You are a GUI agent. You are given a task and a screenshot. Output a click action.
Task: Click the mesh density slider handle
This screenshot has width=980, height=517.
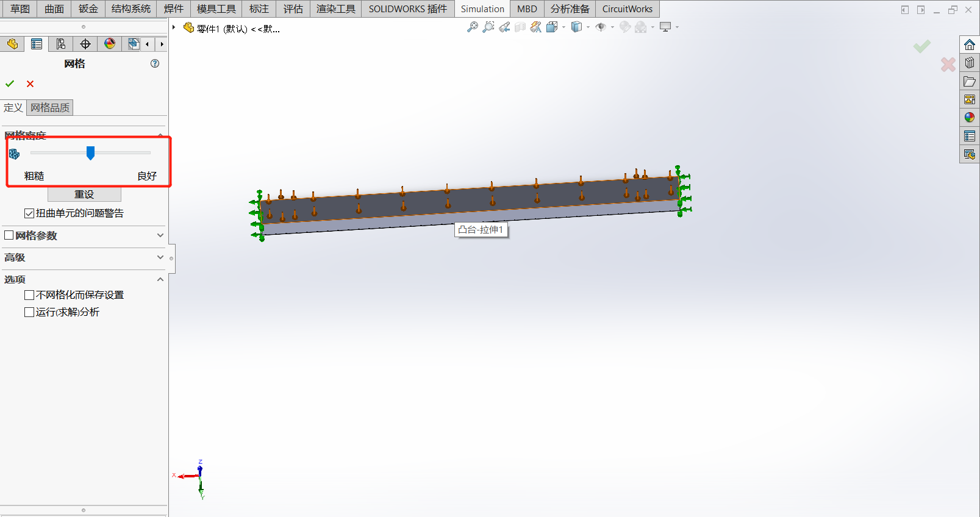(90, 153)
